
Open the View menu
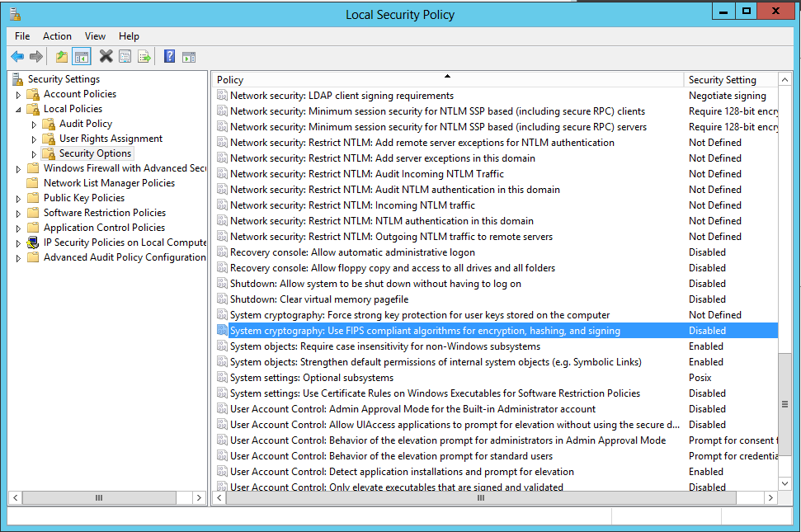pyautogui.click(x=95, y=36)
